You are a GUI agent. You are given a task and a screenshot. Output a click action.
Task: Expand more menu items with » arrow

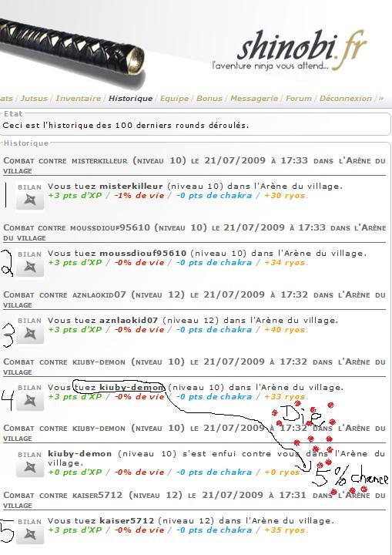pyautogui.click(x=381, y=99)
